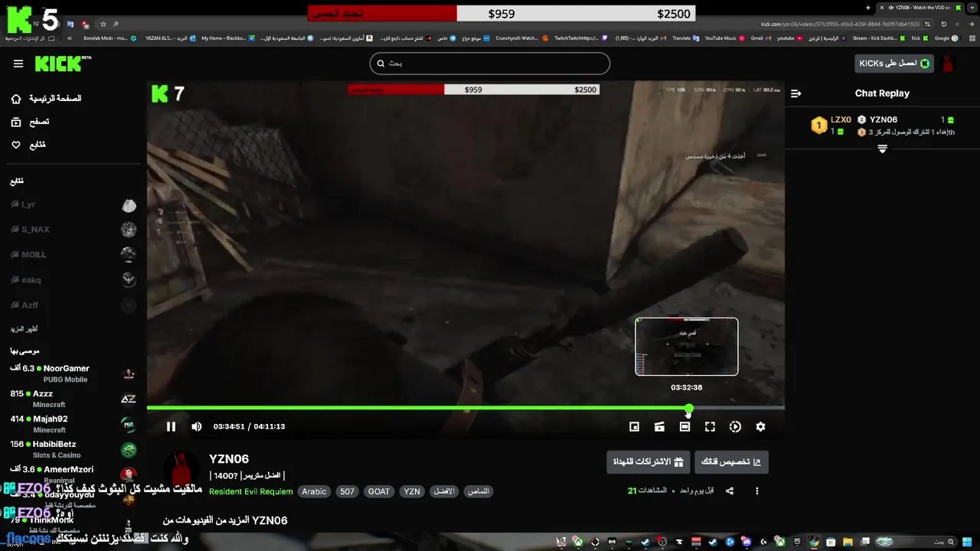Open the AmeerMzori recommended channel
The width and height of the screenshot is (980, 551).
pyautogui.click(x=73, y=473)
